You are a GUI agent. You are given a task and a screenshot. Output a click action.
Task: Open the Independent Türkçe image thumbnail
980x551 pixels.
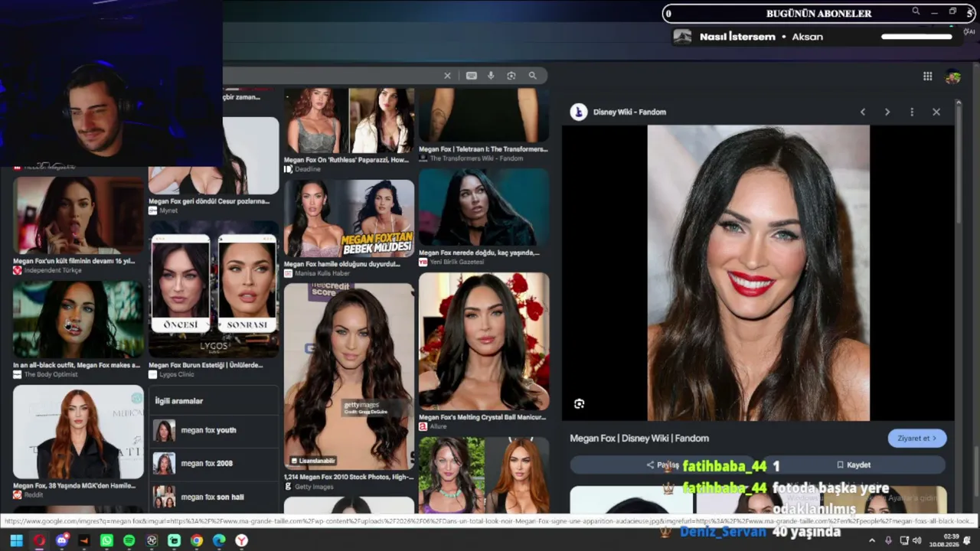pyautogui.click(x=78, y=216)
